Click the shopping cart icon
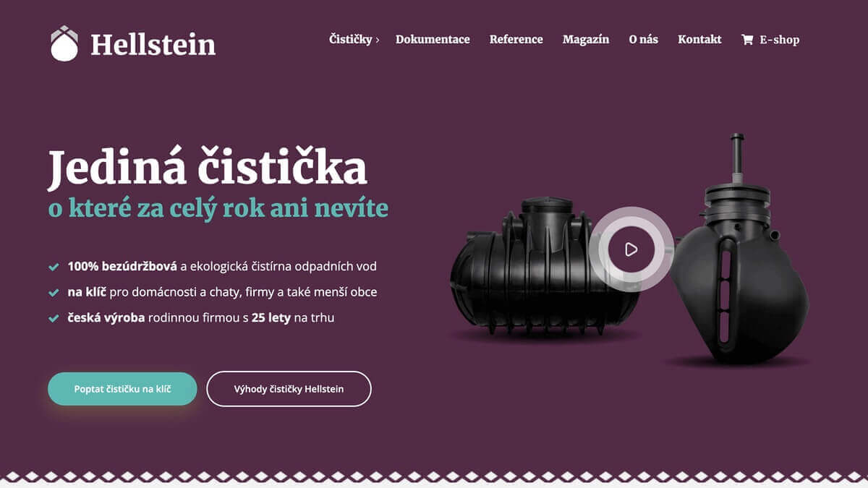Image resolution: width=868 pixels, height=488 pixels. coord(747,40)
